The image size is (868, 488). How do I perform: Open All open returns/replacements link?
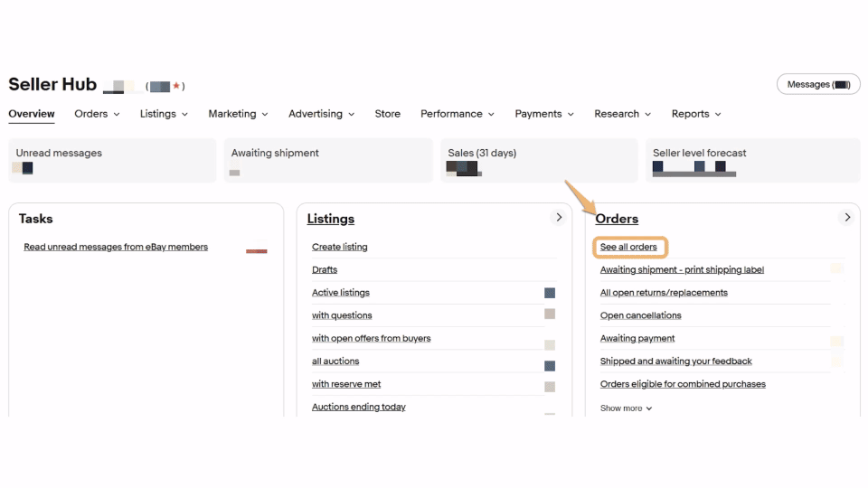pos(664,293)
